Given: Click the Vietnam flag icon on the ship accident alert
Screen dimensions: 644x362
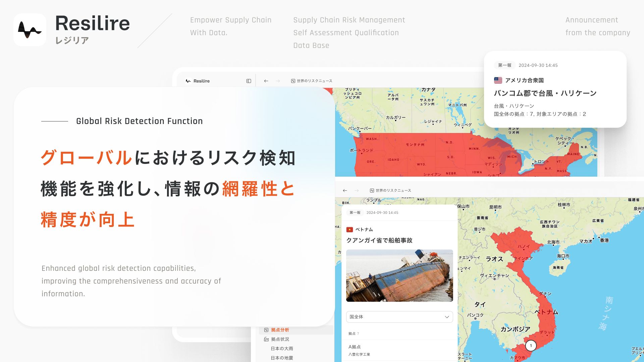Looking at the screenshot, I should [350, 229].
